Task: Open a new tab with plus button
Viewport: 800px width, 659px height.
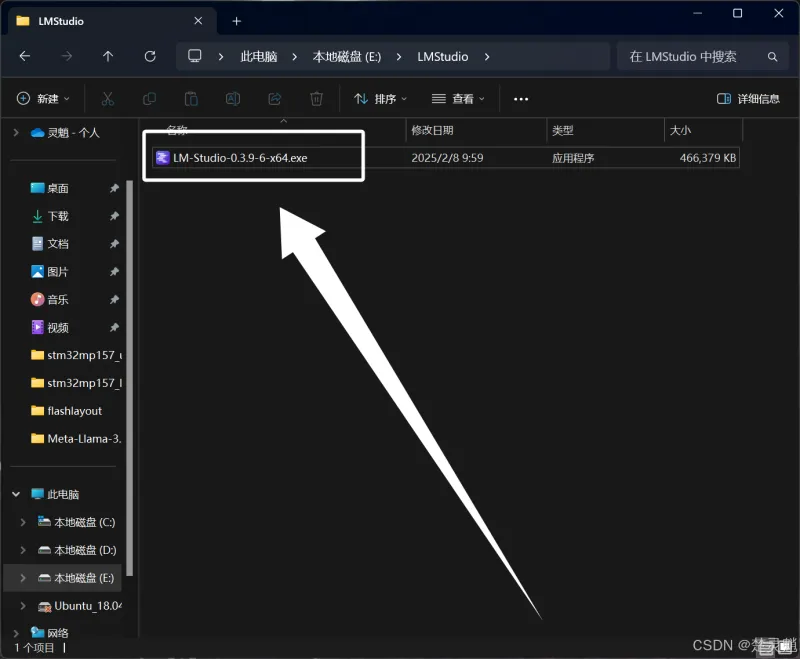Action: point(237,21)
